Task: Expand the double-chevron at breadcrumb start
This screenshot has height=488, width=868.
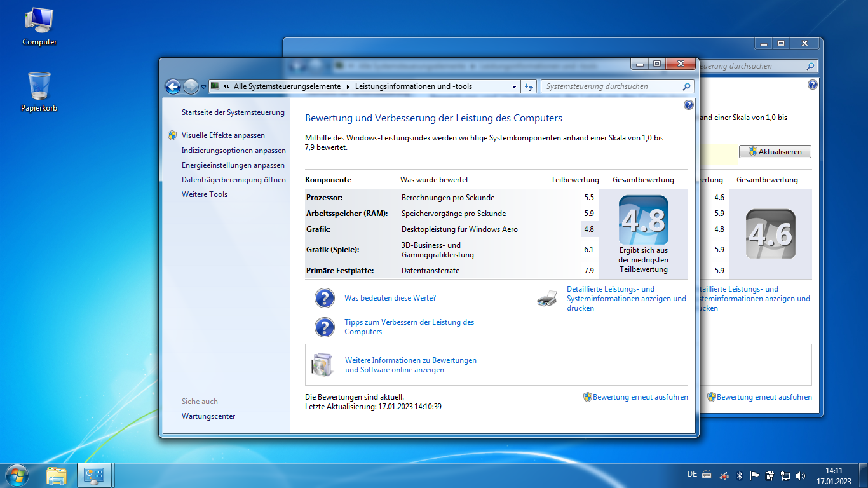Action: (227, 86)
